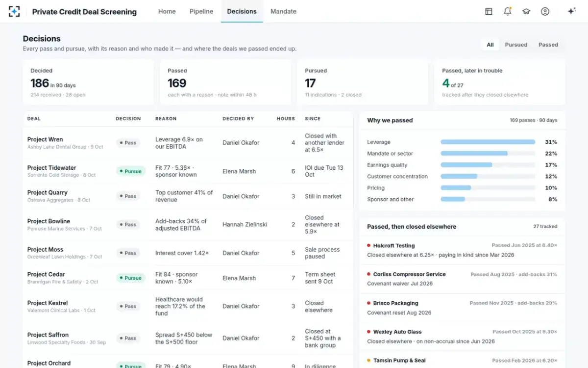The width and height of the screenshot is (588, 368).
Task: Select Project Quarry row name
Action: pyautogui.click(x=48, y=193)
